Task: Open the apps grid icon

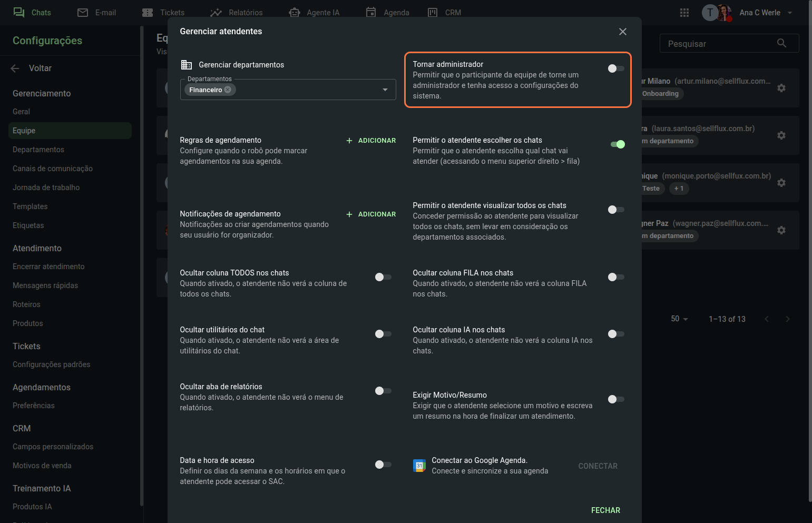Action: [x=684, y=13]
